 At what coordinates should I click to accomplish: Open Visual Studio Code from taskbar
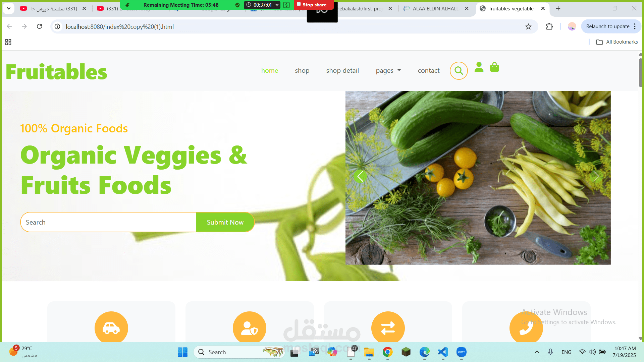(443, 352)
